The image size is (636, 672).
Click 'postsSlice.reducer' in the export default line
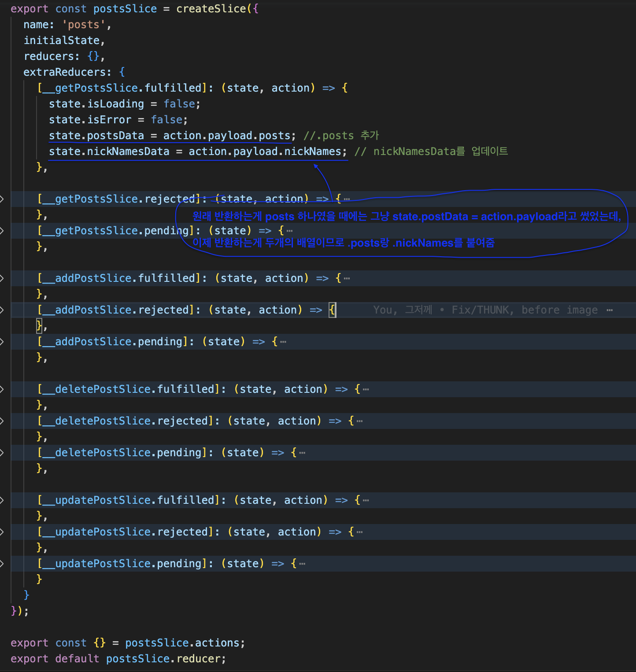coord(163,659)
